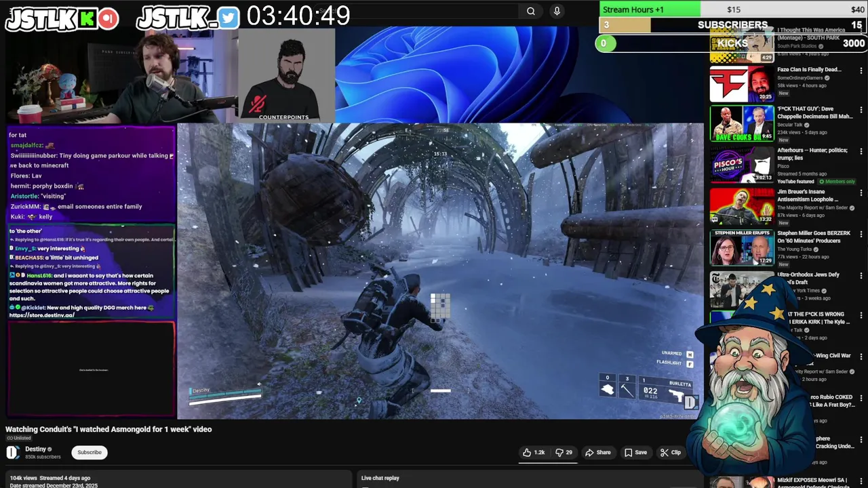868x488 pixels.
Task: Dislike the video showing 29 dislikes
Action: pyautogui.click(x=564, y=452)
